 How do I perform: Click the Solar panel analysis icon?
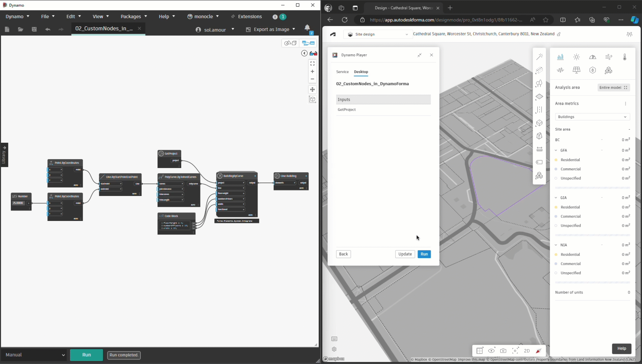tap(577, 70)
